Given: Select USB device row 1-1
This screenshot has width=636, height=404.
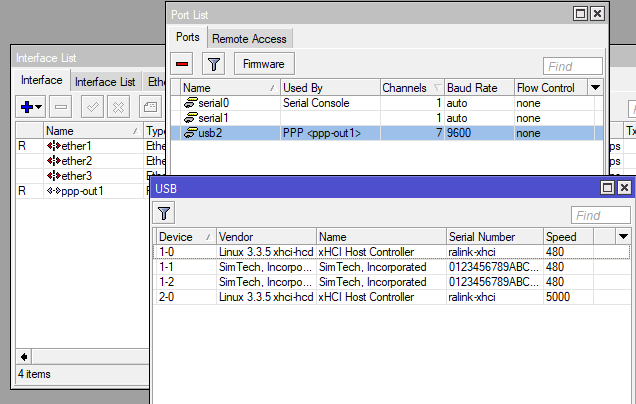Looking at the screenshot, I should pos(392,267).
